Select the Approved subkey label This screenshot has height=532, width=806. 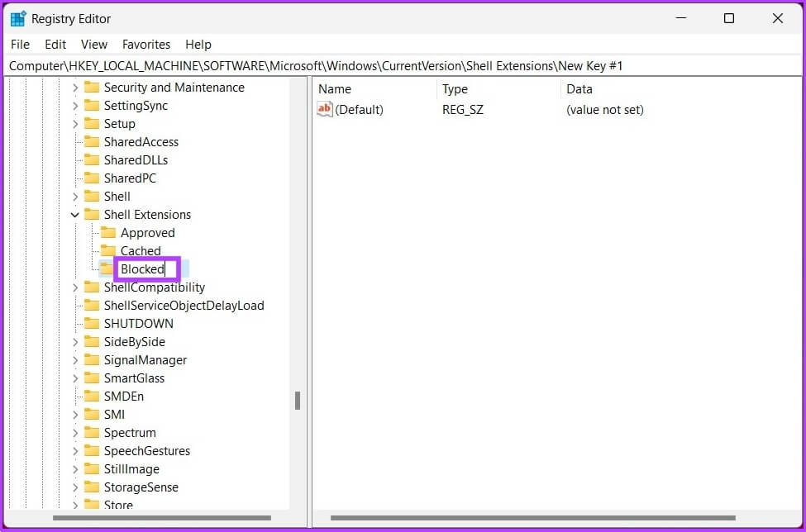click(147, 233)
